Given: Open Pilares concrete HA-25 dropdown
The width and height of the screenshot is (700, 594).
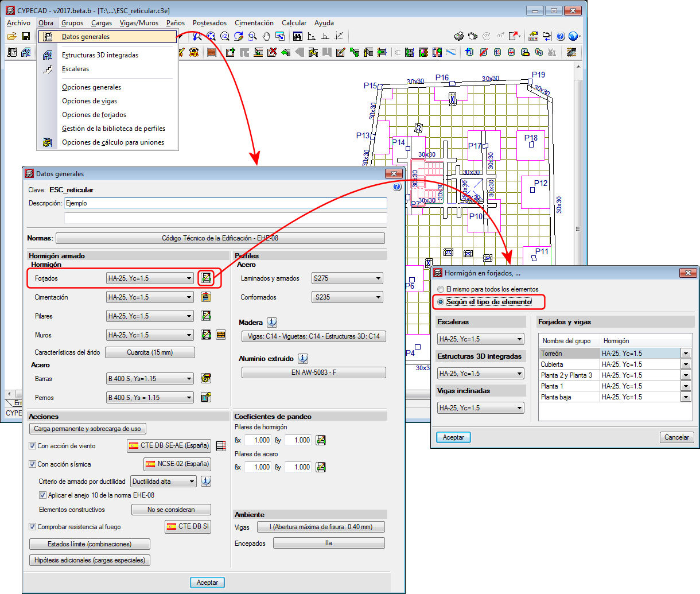Looking at the screenshot, I should coord(150,316).
